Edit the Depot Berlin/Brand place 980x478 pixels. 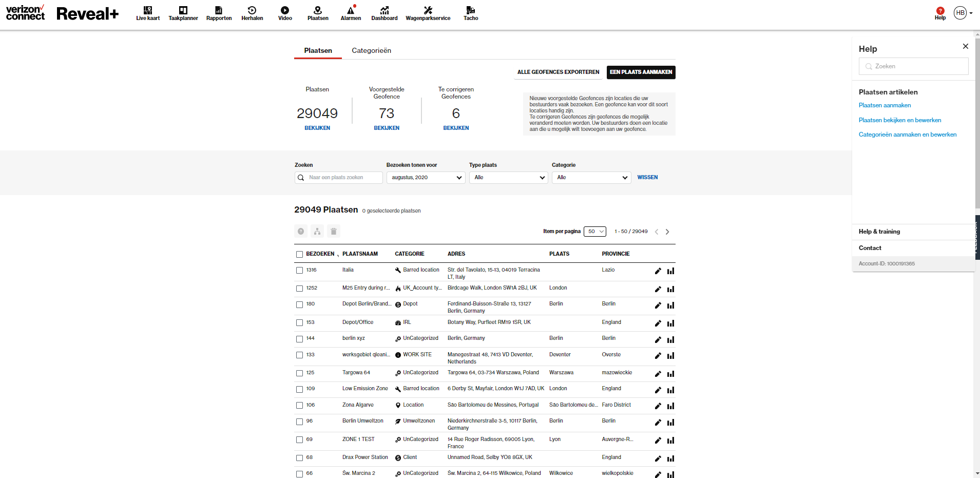pyautogui.click(x=658, y=305)
